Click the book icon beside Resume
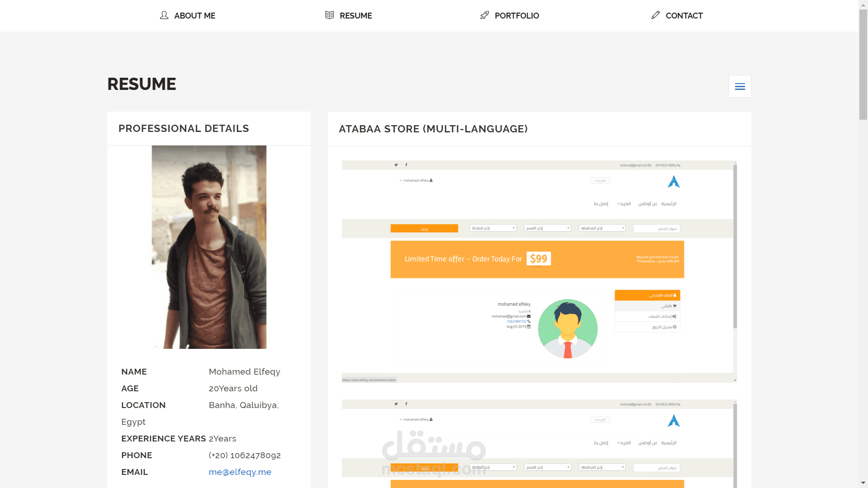Image resolution: width=868 pixels, height=488 pixels. (x=330, y=15)
